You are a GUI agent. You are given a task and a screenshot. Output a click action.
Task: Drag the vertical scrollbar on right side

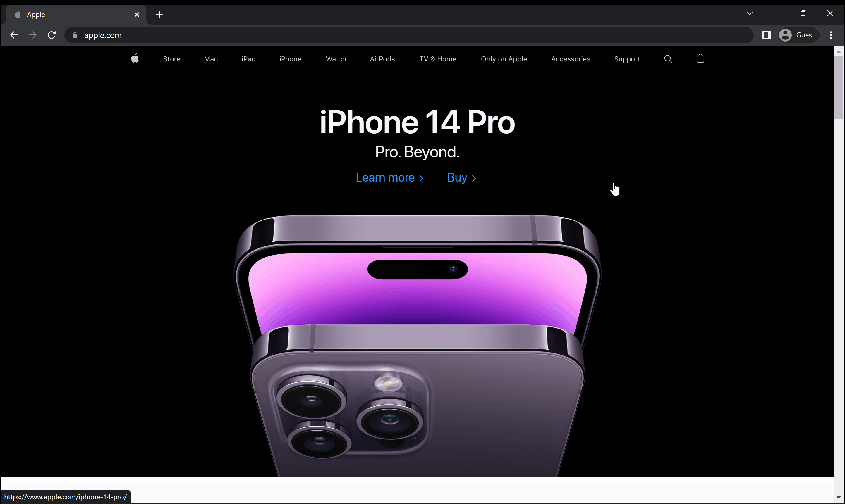(x=839, y=84)
